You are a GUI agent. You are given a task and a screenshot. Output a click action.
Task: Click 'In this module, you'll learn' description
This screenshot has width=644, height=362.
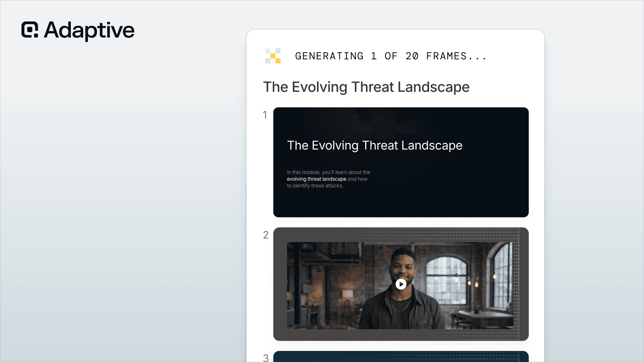coord(328,179)
